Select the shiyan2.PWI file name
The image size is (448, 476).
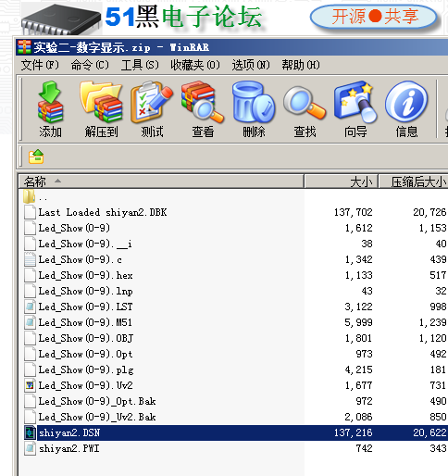68,448
